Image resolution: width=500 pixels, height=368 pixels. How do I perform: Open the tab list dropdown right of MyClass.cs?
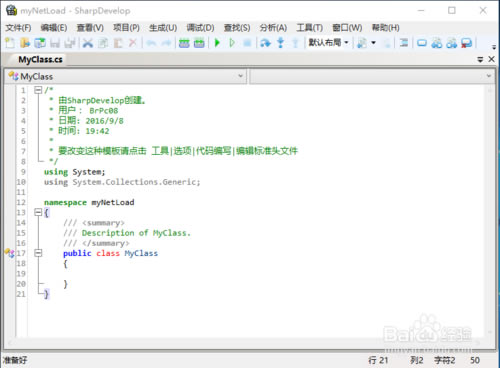(x=480, y=59)
